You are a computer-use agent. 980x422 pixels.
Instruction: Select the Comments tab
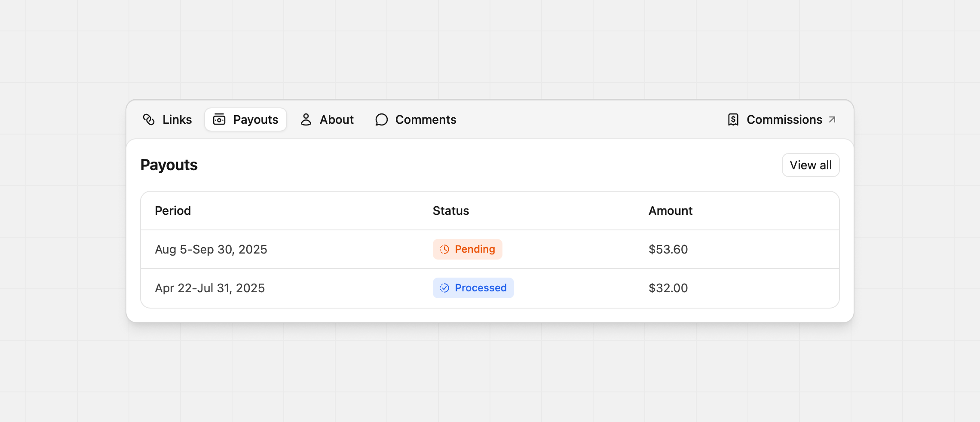coord(416,119)
